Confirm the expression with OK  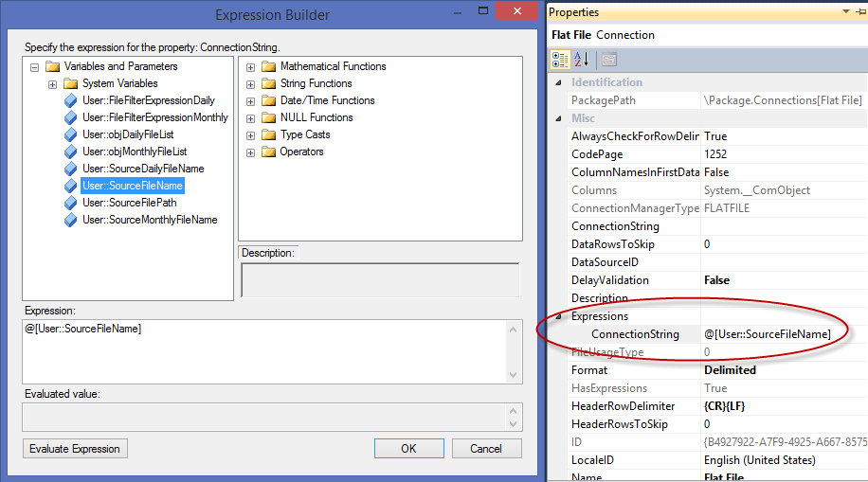tap(408, 448)
